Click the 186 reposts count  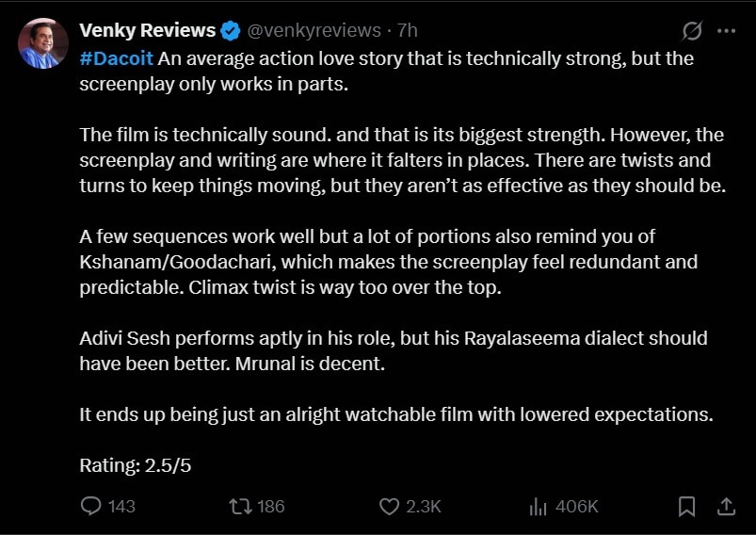[x=271, y=507]
